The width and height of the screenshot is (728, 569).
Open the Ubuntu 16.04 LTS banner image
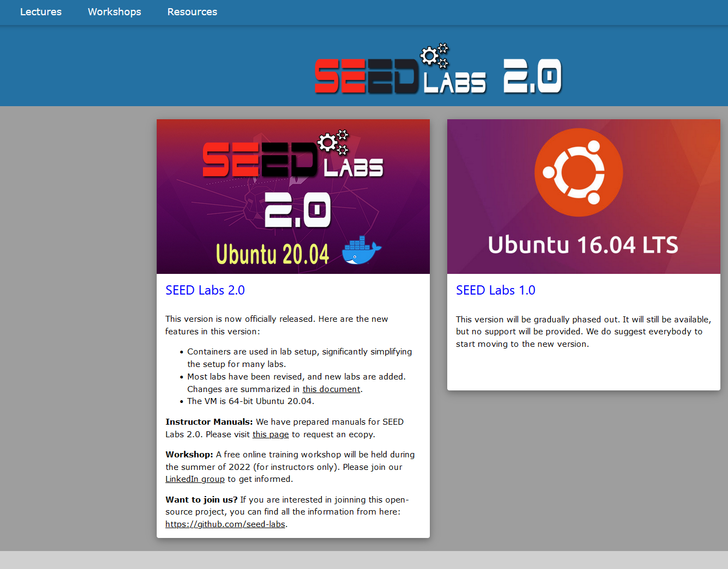tap(584, 197)
